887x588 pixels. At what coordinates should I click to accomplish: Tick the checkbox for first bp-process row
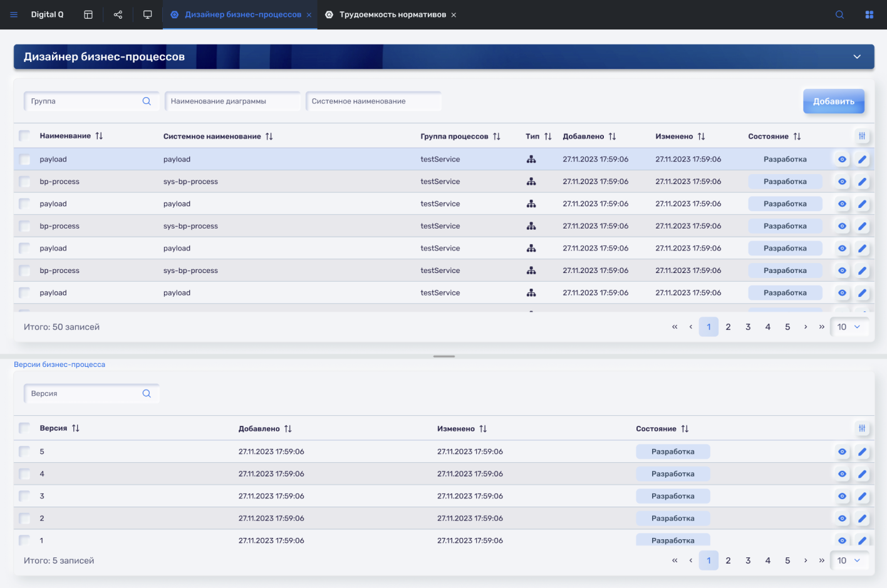[24, 182]
